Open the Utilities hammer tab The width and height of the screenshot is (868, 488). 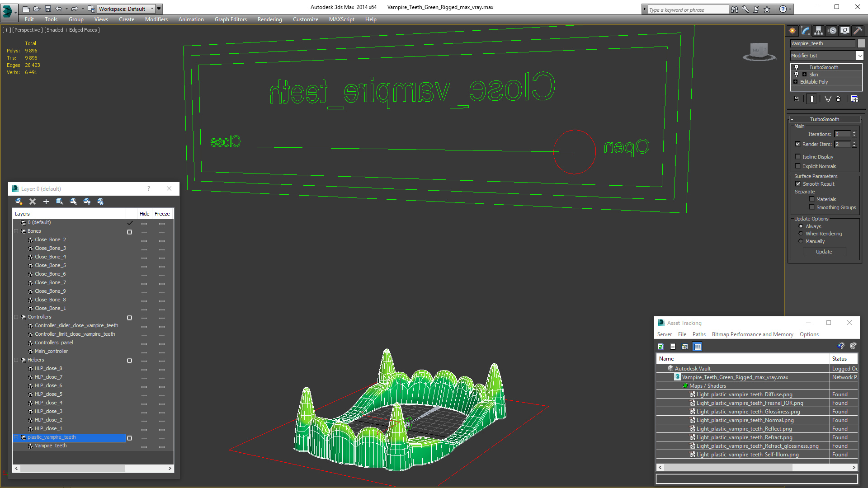[x=858, y=31]
